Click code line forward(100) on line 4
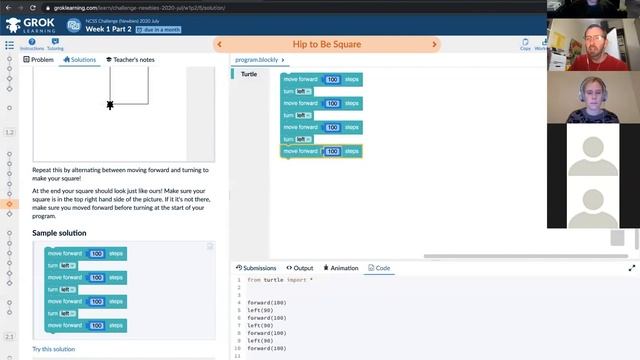The height and width of the screenshot is (360, 640). [x=267, y=303]
